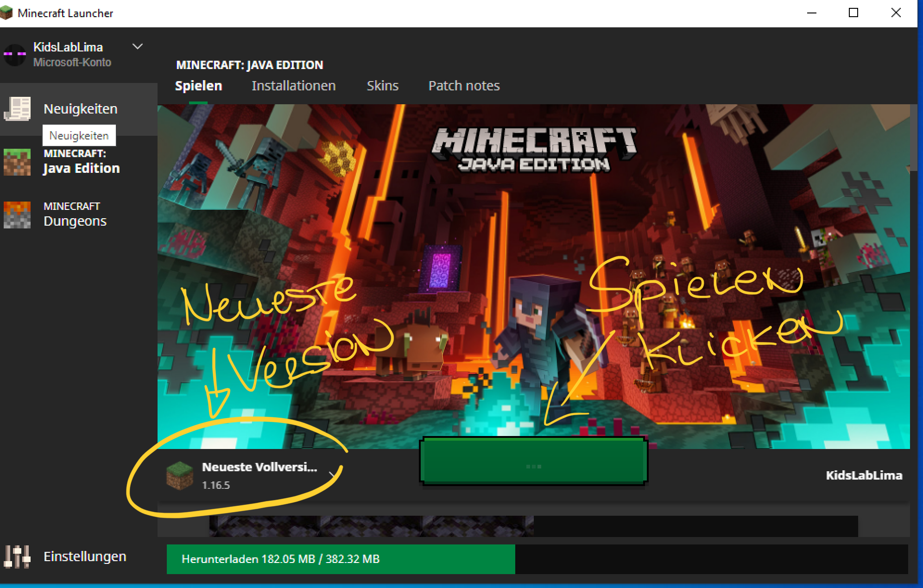Switch to the Installationen tab
923x588 pixels.
click(294, 86)
